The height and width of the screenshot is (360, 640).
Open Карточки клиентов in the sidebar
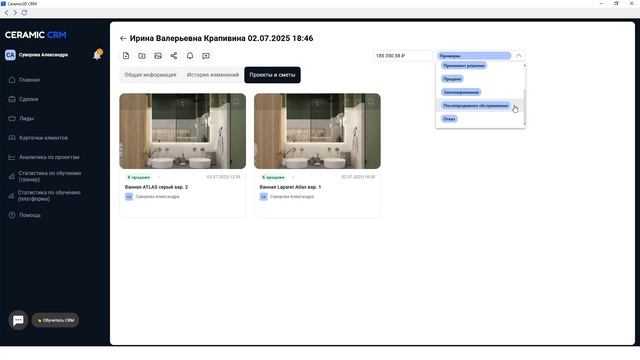click(43, 138)
